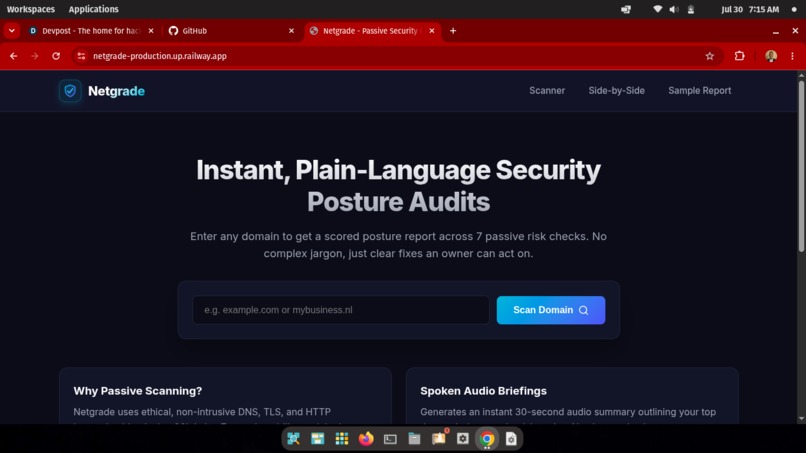The height and width of the screenshot is (453, 806).
Task: Open the file manager in dock
Action: pyautogui.click(x=414, y=439)
